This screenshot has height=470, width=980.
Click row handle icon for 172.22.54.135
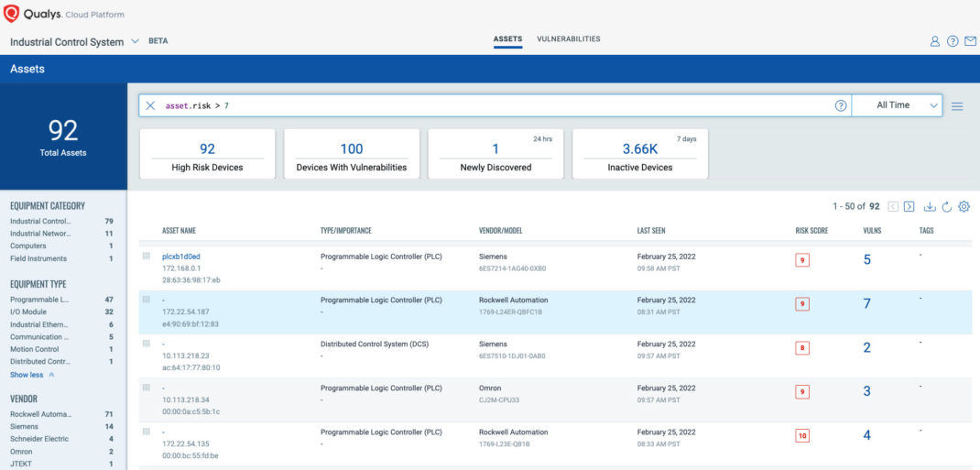[147, 432]
